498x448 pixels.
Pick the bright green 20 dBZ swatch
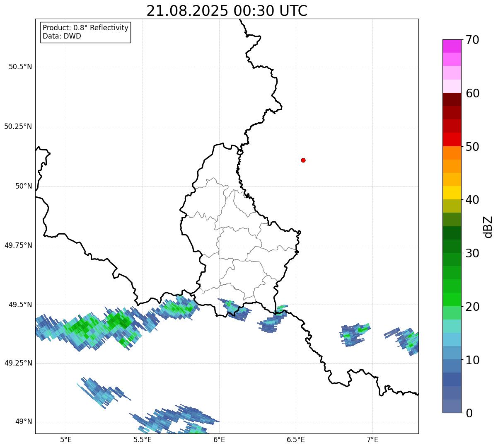point(452,300)
